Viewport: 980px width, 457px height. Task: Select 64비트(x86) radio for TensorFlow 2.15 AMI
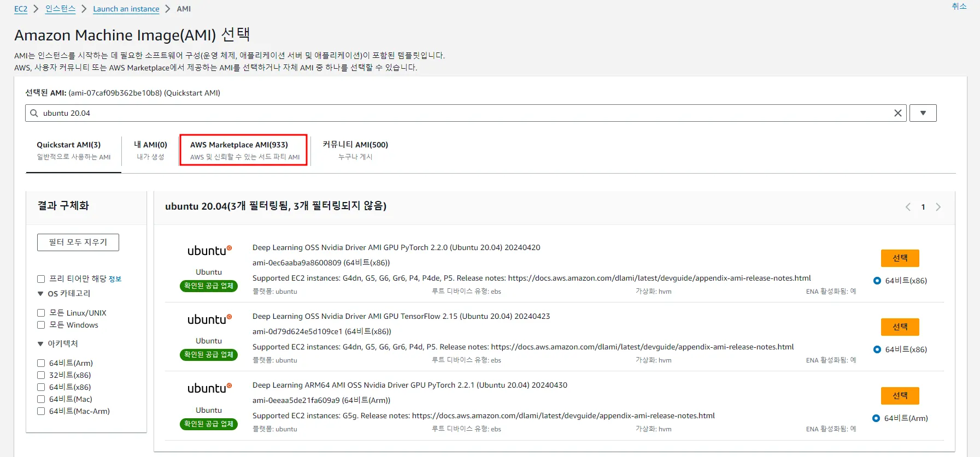pyautogui.click(x=877, y=349)
